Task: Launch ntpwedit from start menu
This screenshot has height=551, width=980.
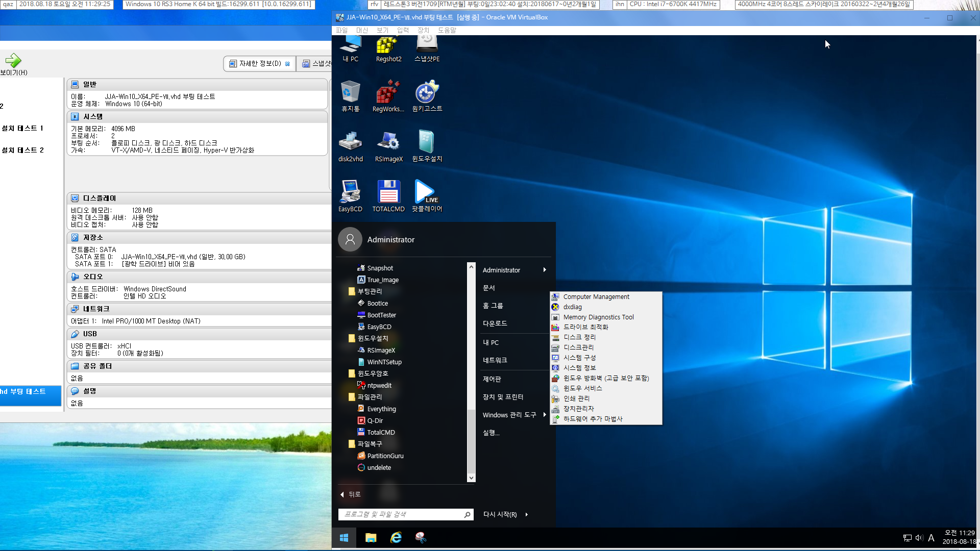Action: (x=375, y=385)
